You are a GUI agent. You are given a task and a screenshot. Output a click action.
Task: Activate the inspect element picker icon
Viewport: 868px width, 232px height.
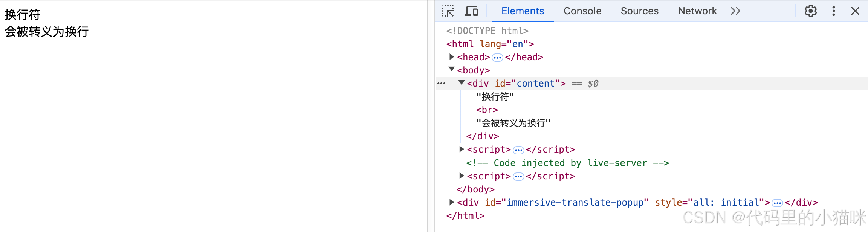448,11
